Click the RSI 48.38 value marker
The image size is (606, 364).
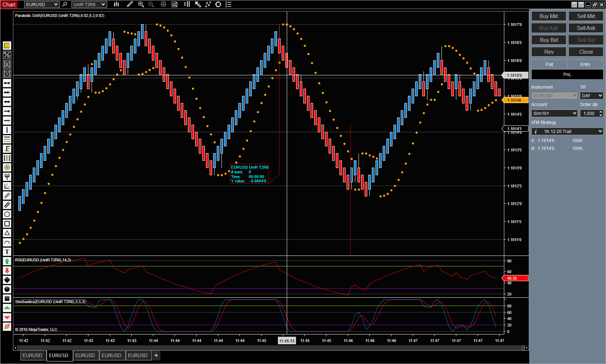(515, 278)
